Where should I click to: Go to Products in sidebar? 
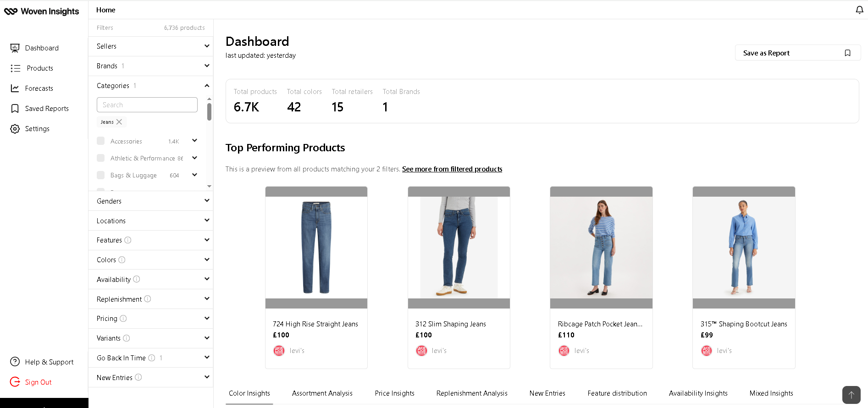40,68
